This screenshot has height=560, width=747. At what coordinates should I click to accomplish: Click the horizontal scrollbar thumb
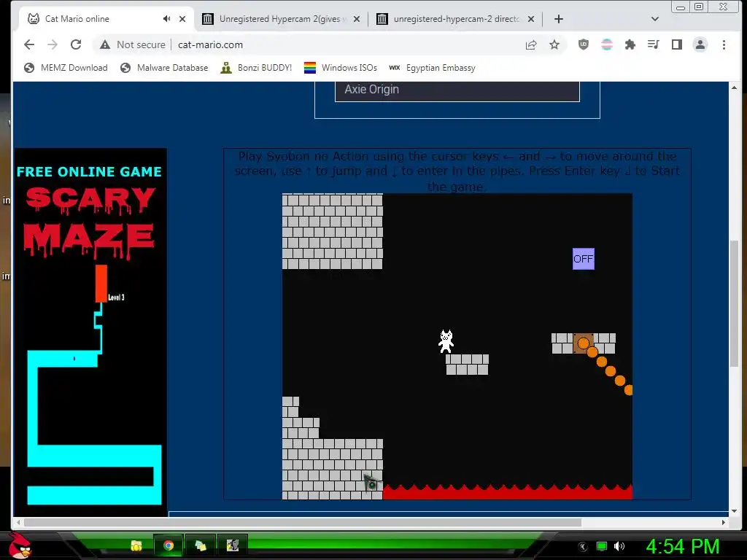click(303, 522)
